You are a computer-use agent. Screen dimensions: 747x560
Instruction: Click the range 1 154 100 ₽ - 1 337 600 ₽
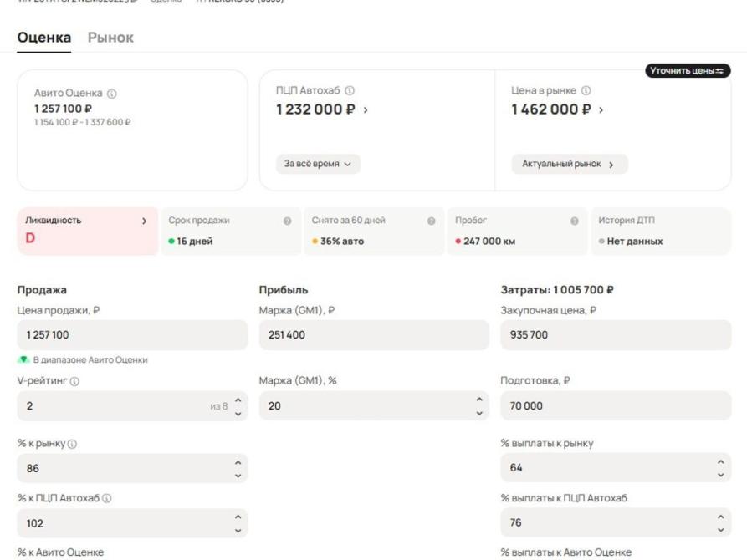tap(83, 122)
